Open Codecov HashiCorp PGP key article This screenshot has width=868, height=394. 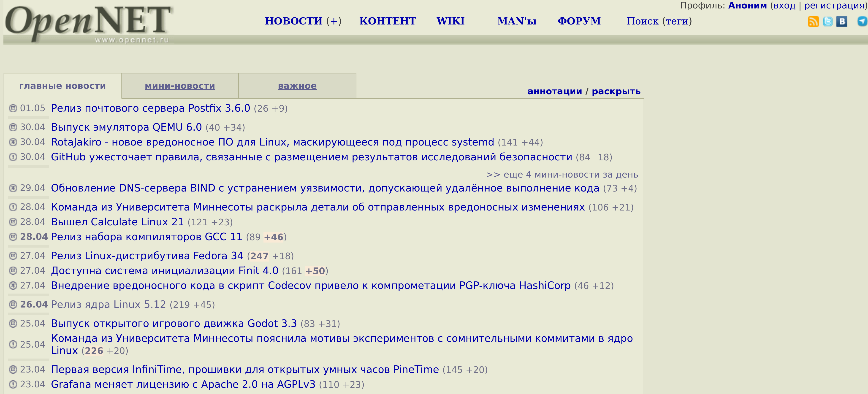coord(311,285)
